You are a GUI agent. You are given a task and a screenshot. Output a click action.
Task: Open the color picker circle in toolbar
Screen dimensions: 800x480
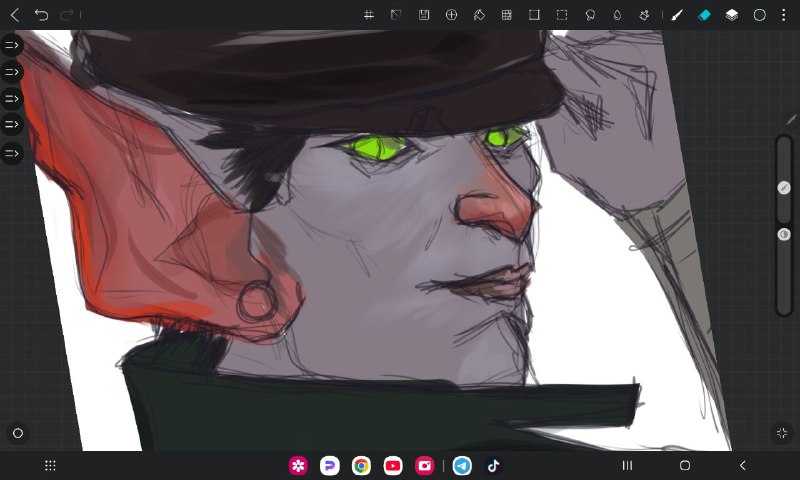[x=759, y=15]
